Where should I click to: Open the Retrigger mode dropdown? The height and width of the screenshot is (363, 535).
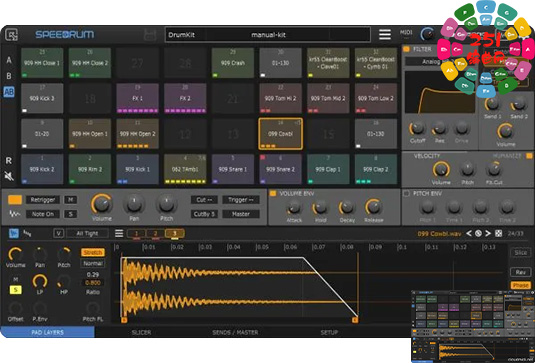(x=43, y=200)
